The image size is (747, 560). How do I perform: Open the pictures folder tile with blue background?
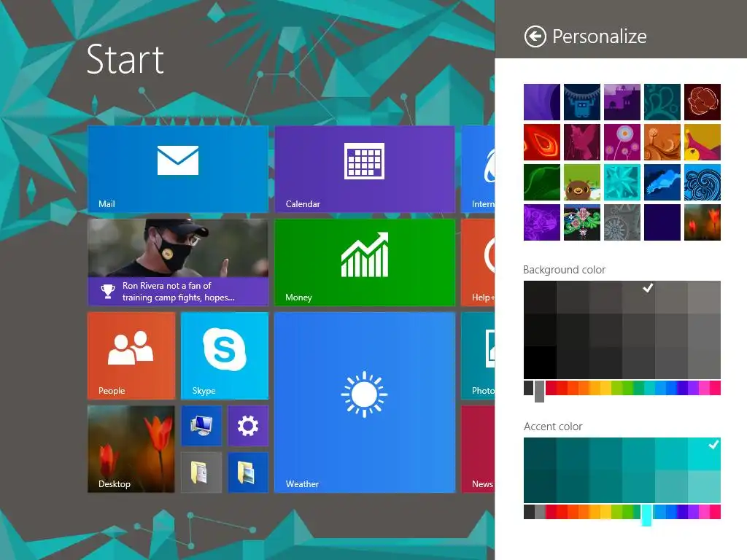click(x=248, y=472)
